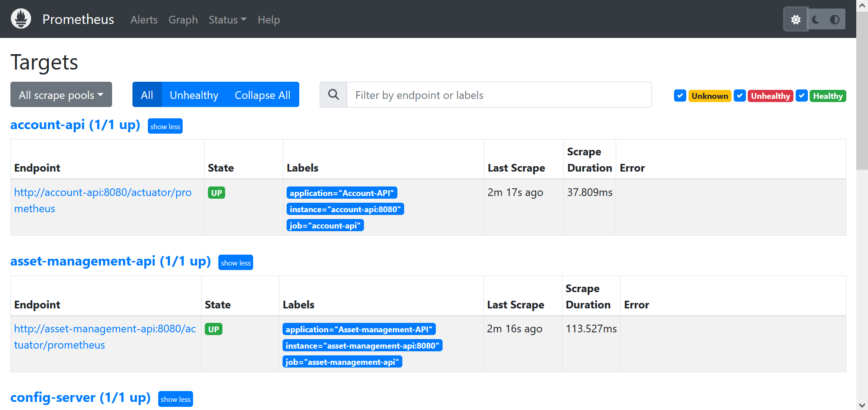The image size is (868, 410).
Task: Click the account-api (1/1 up) heading
Action: (75, 125)
